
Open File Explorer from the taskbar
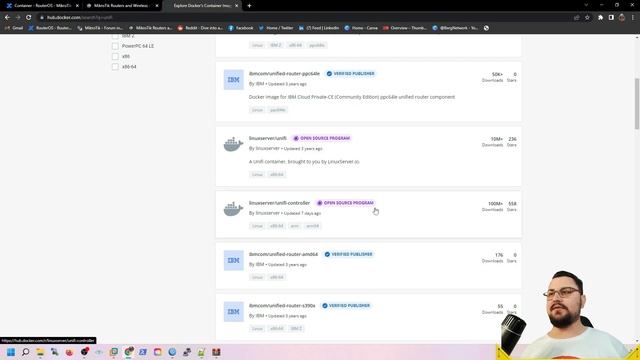pos(40,352)
